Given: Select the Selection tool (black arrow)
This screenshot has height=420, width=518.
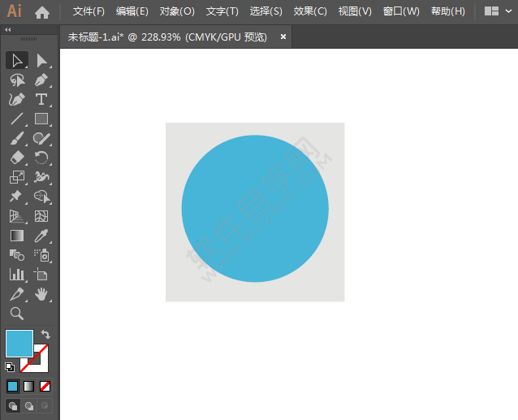Looking at the screenshot, I should [x=17, y=60].
